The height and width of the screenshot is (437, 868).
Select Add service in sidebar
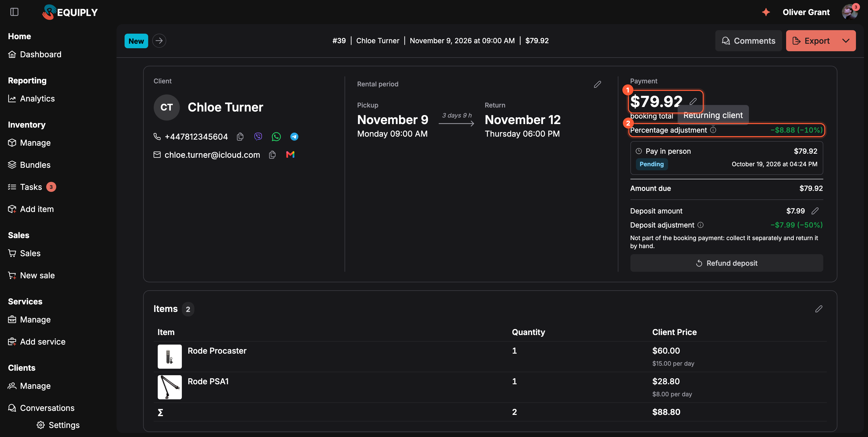(x=37, y=342)
